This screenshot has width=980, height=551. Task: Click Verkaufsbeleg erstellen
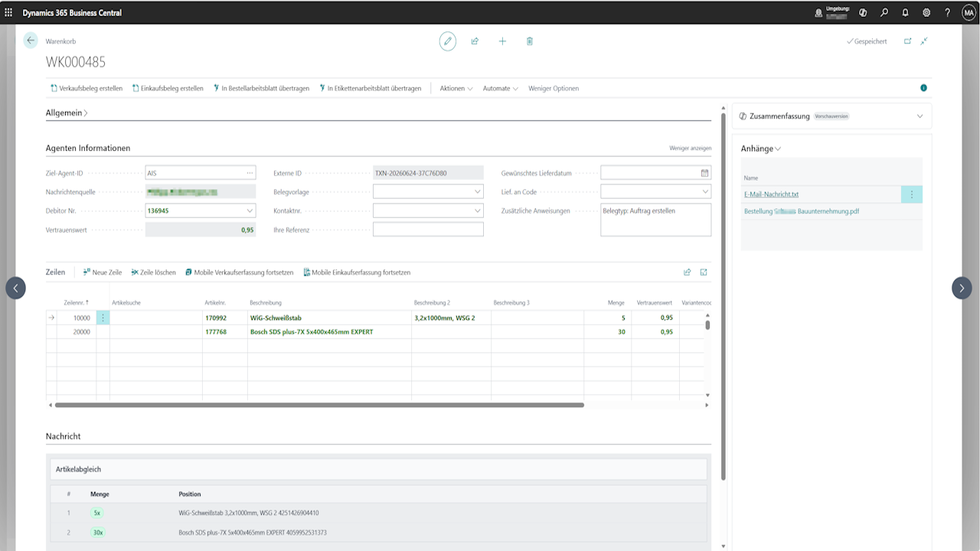pyautogui.click(x=86, y=89)
